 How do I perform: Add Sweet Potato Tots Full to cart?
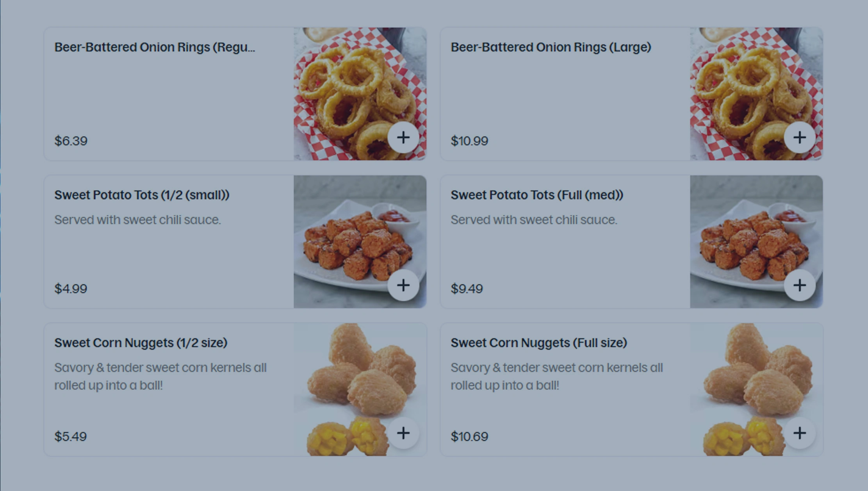[799, 285]
